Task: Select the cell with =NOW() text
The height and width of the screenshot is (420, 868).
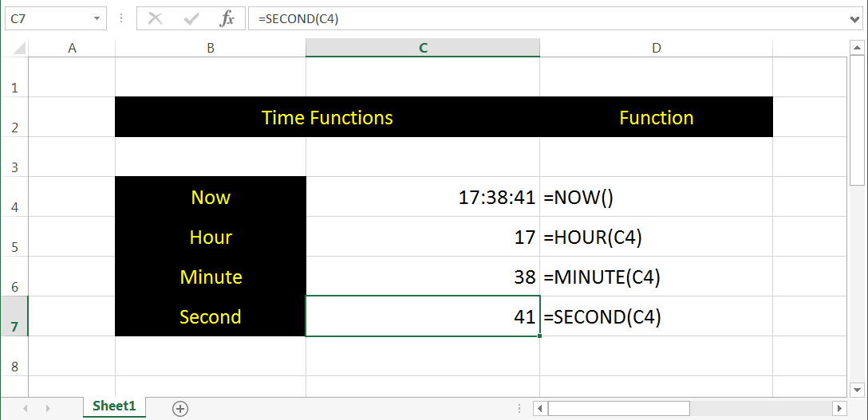Action: pos(656,197)
